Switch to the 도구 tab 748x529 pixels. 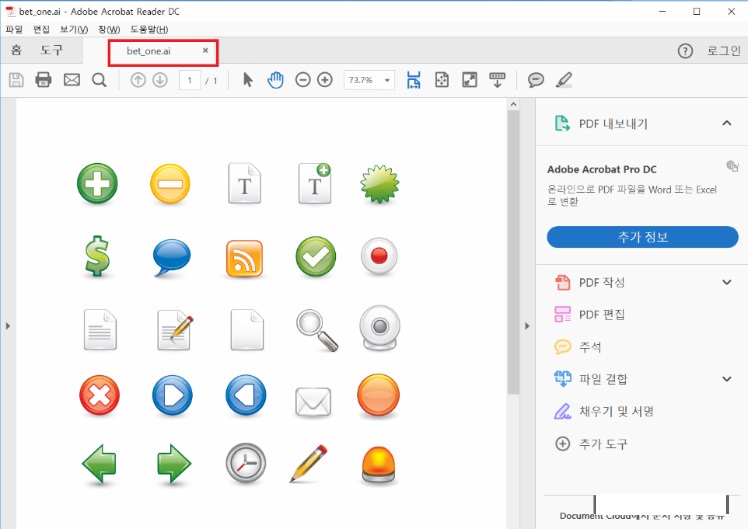click(x=51, y=50)
